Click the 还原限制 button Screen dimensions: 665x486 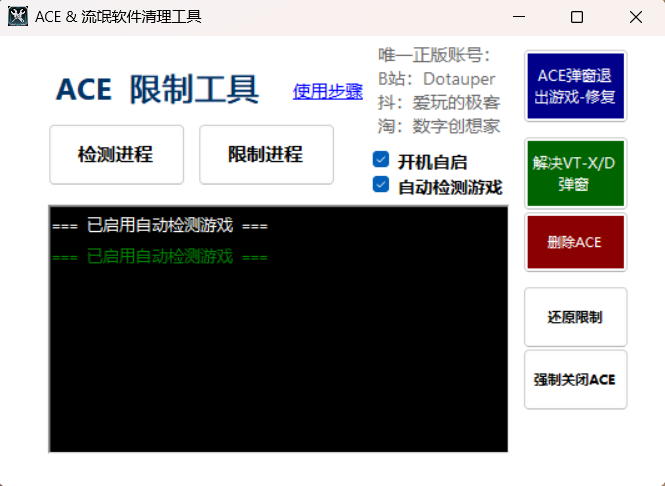coord(576,317)
